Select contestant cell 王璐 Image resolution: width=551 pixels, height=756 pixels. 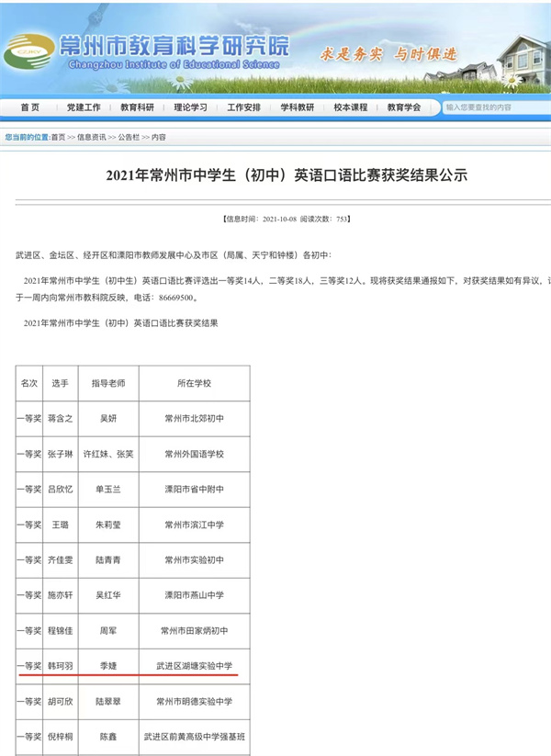click(x=61, y=525)
